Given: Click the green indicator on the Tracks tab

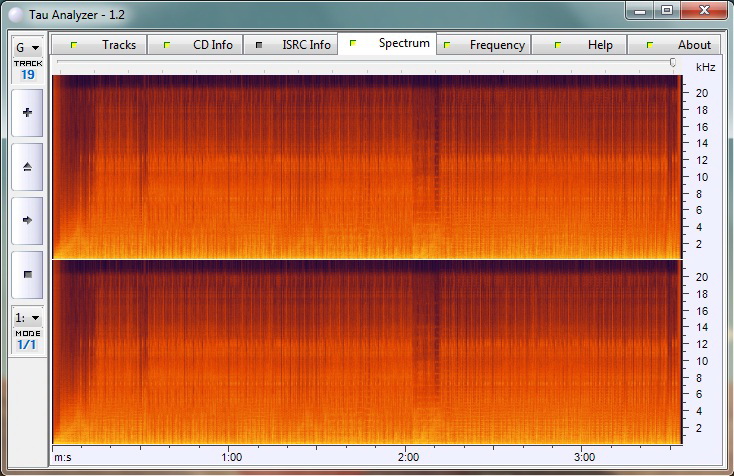Looking at the screenshot, I should (x=73, y=45).
